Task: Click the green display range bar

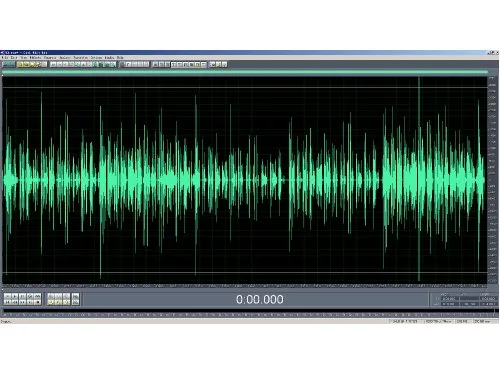Action: tap(245, 72)
